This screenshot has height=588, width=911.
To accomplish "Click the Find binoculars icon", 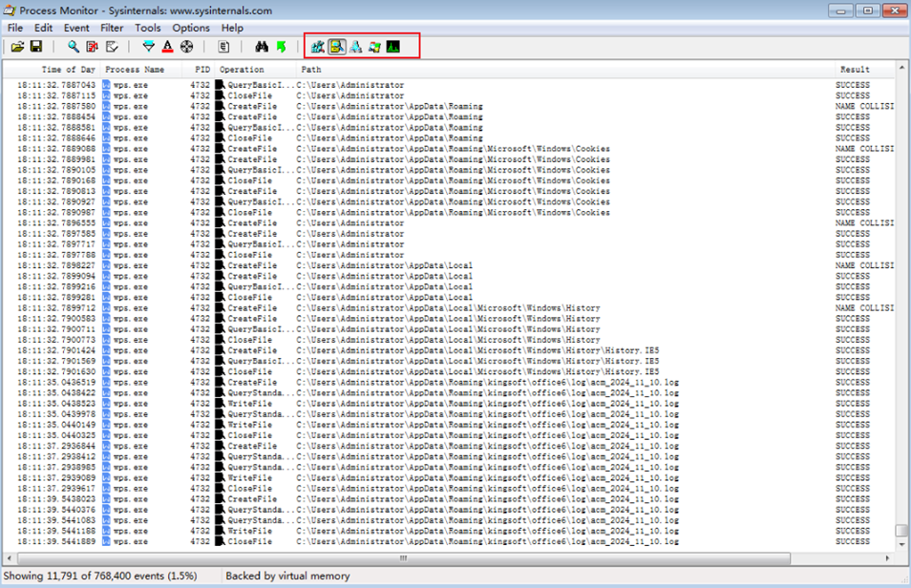I will (262, 47).
